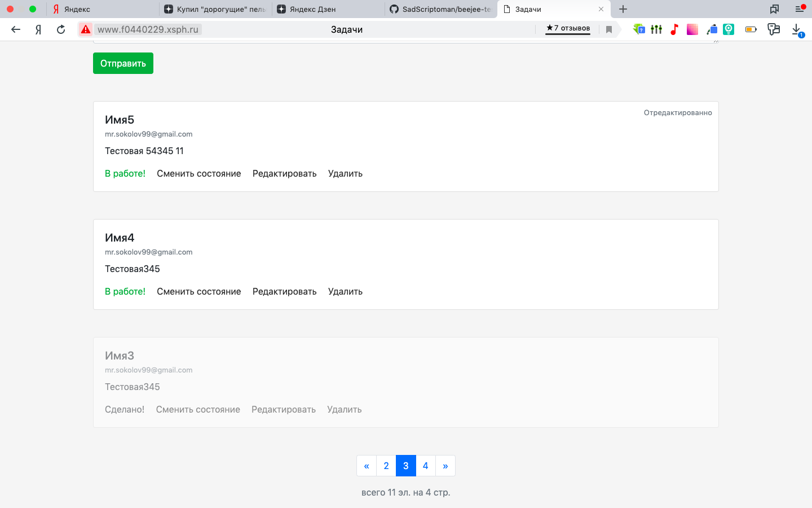Click the Имя5 task title

(120, 120)
